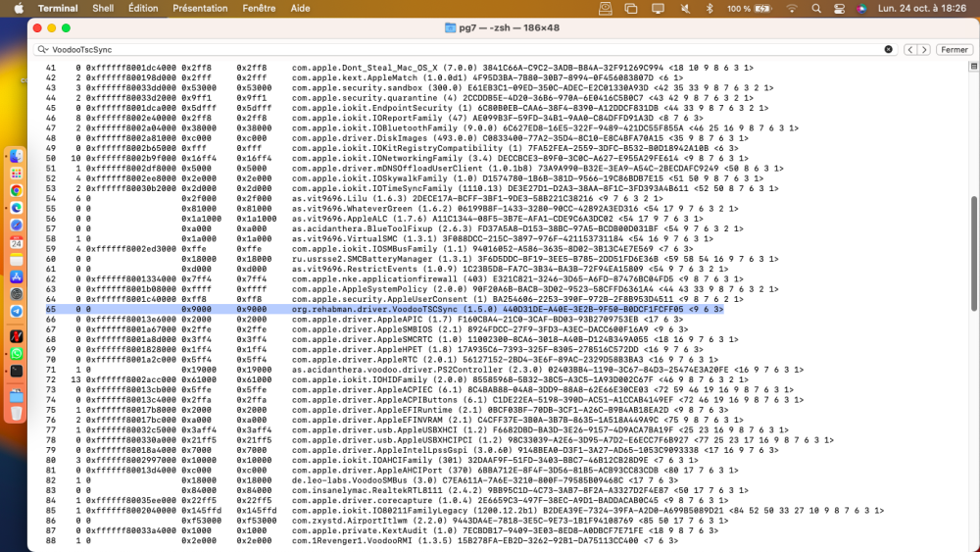This screenshot has height=552, width=980.
Task: Open Terminal from the Dock
Action: pos(17,371)
